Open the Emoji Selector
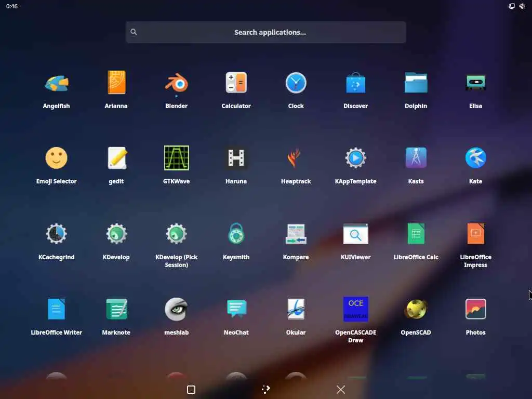 56,158
